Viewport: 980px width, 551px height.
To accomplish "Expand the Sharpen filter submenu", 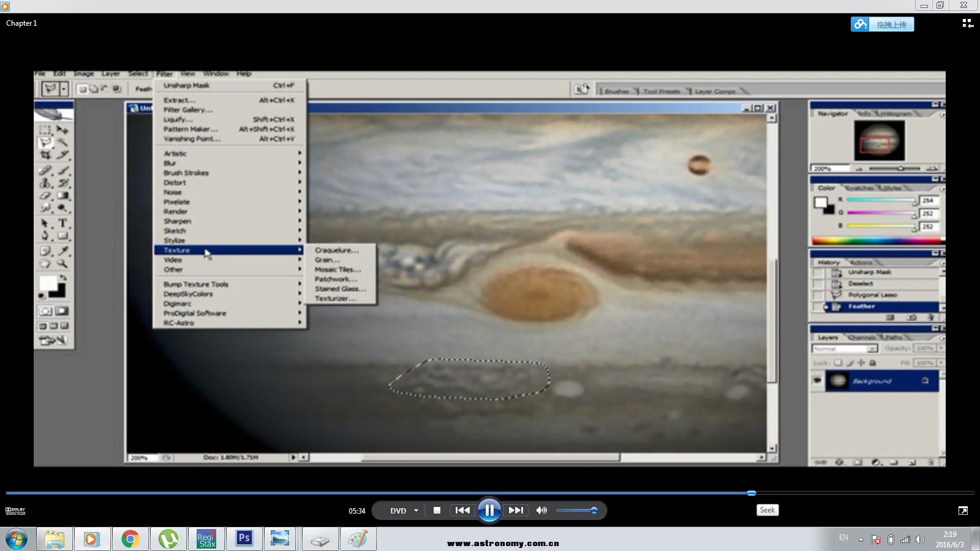I will [x=230, y=222].
